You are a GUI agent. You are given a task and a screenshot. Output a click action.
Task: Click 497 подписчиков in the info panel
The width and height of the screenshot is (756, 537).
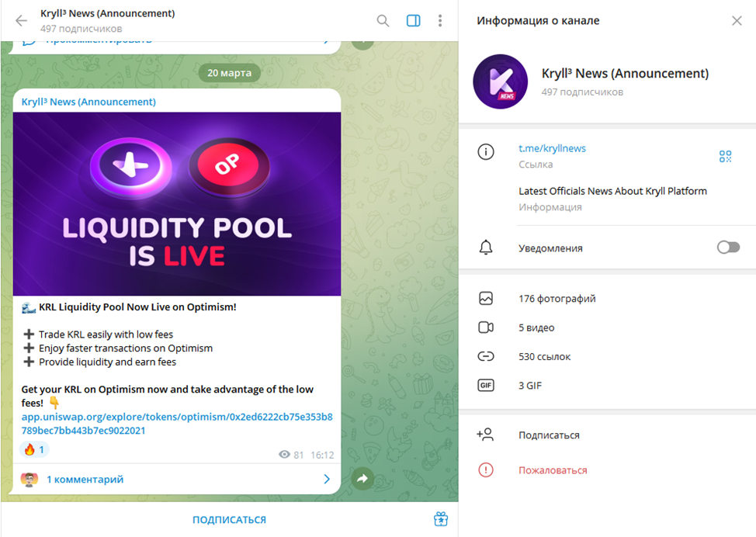click(582, 92)
